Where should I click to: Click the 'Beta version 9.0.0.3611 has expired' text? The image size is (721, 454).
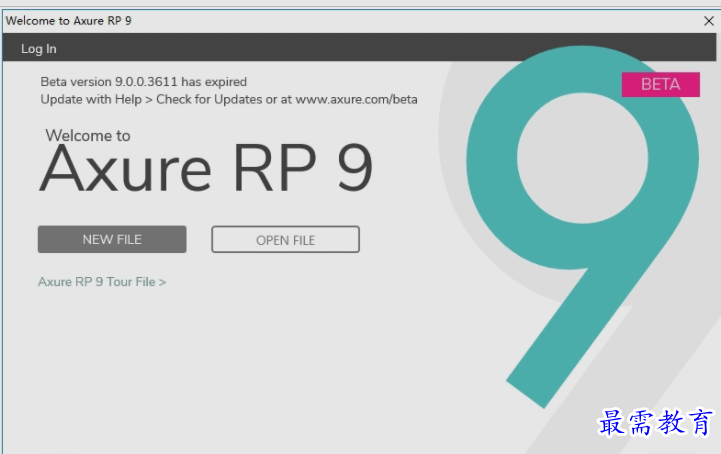[x=143, y=82]
